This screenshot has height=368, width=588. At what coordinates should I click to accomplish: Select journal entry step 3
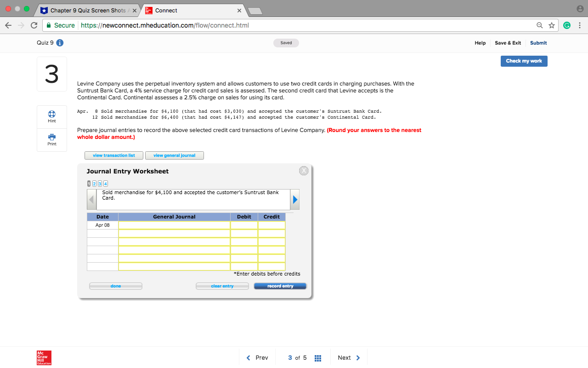click(100, 184)
